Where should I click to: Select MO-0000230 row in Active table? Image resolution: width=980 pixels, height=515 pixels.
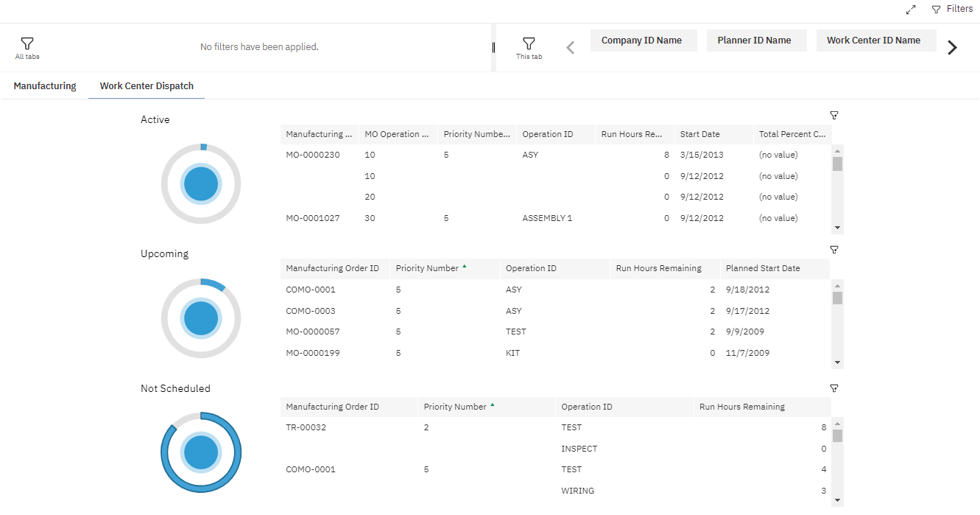(x=313, y=155)
